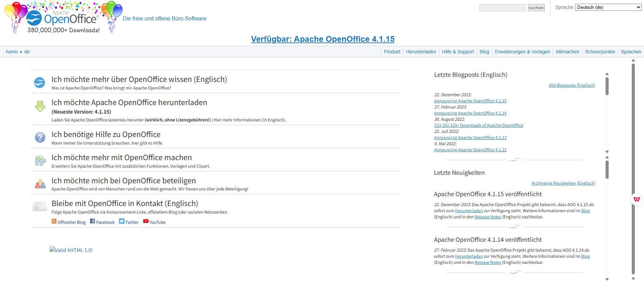This screenshot has height=287, width=644.
Task: Click the YouTube play icon
Action: 146,221
